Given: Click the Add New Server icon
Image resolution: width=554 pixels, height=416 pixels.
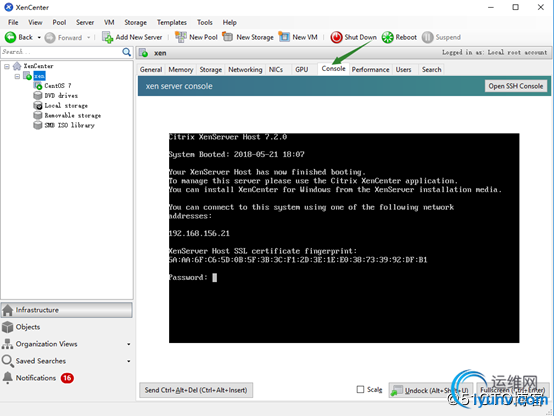Looking at the screenshot, I should point(107,37).
